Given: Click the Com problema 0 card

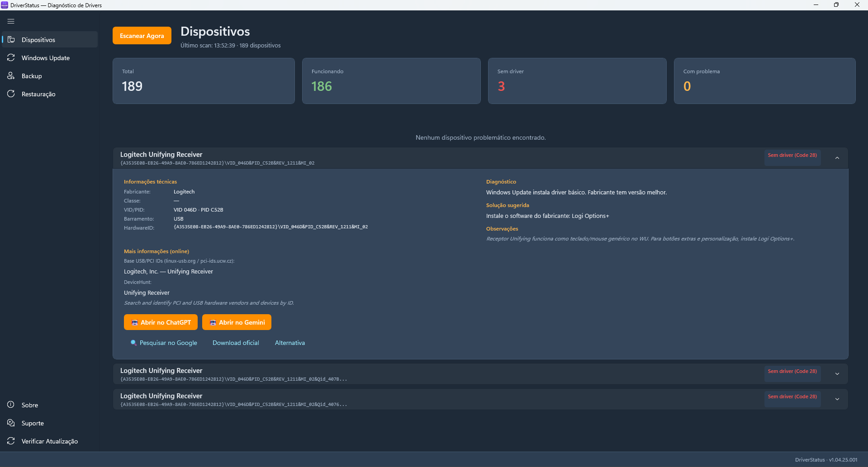Looking at the screenshot, I should [764, 81].
